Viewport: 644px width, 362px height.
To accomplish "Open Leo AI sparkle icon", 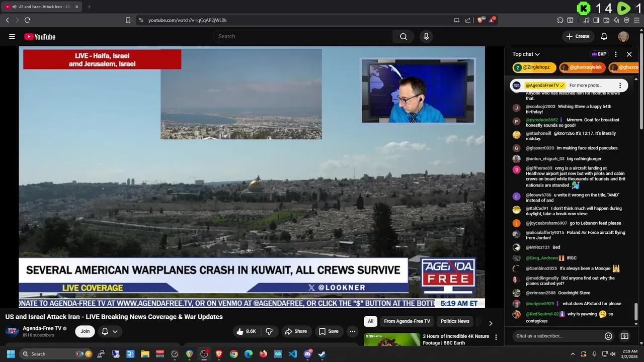I will tap(616, 20).
